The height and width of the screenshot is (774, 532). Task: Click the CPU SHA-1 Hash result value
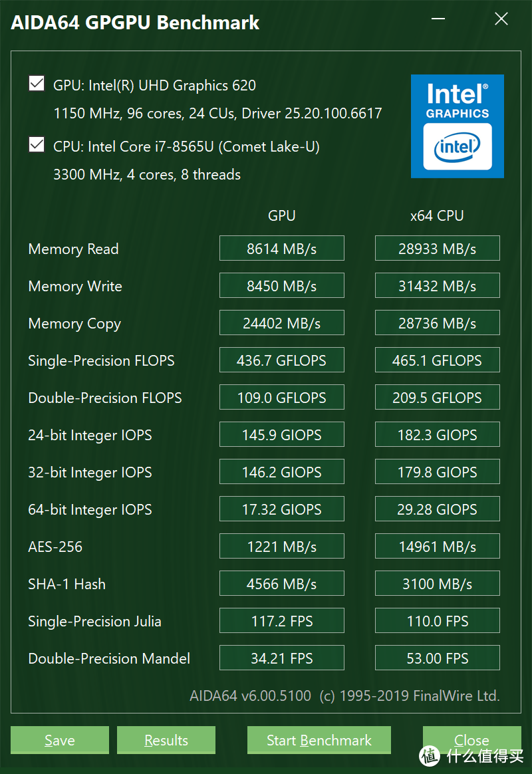[437, 583]
